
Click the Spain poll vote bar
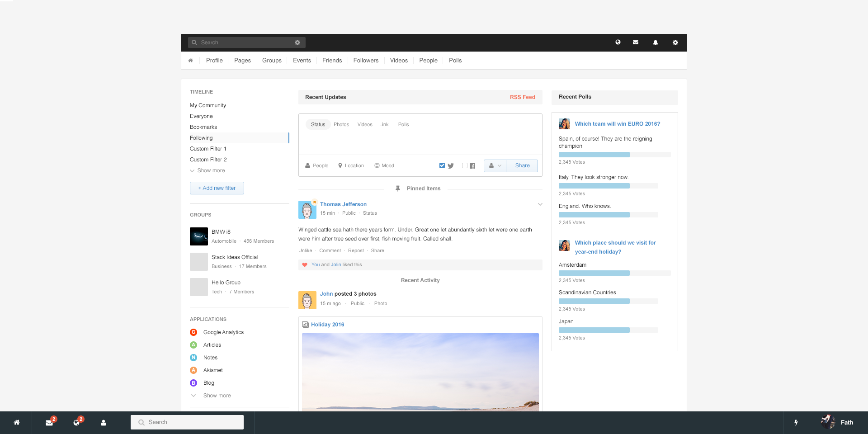point(594,155)
